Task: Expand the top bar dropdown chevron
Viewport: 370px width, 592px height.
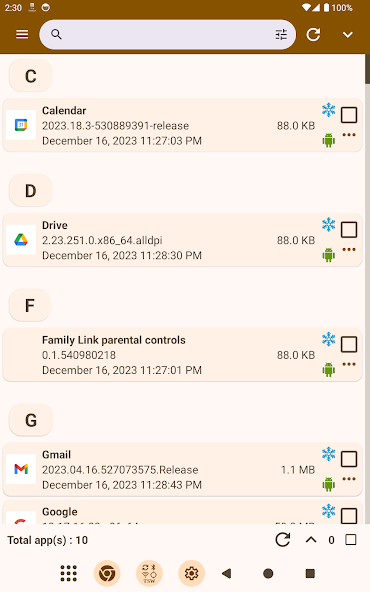Action: [347, 35]
